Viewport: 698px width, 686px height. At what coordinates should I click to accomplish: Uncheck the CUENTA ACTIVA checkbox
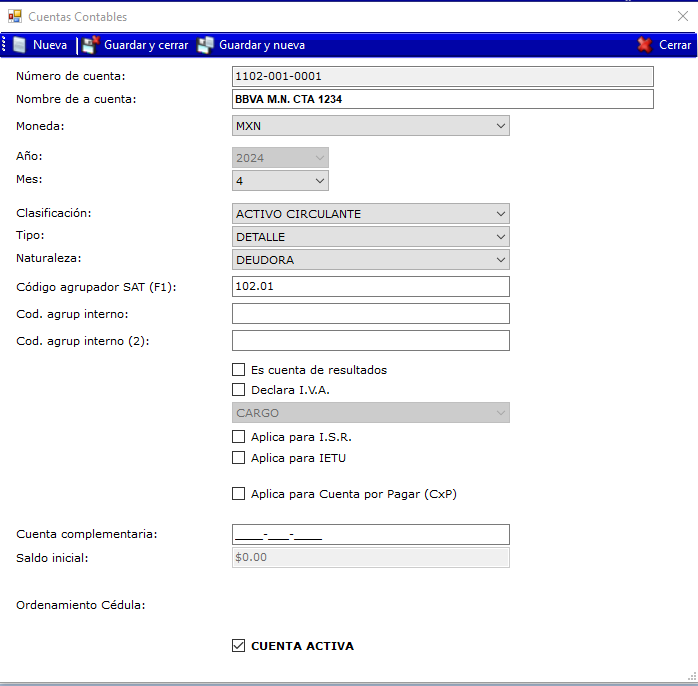[238, 646]
